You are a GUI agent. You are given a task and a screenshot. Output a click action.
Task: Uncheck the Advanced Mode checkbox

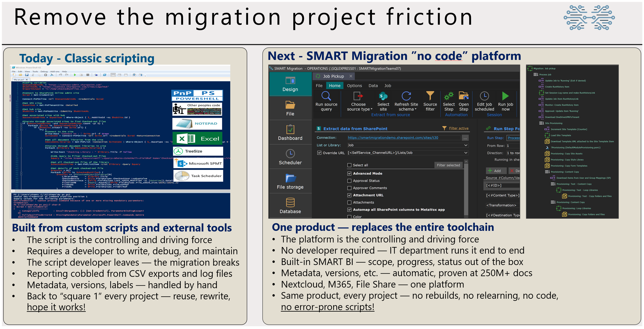point(349,173)
